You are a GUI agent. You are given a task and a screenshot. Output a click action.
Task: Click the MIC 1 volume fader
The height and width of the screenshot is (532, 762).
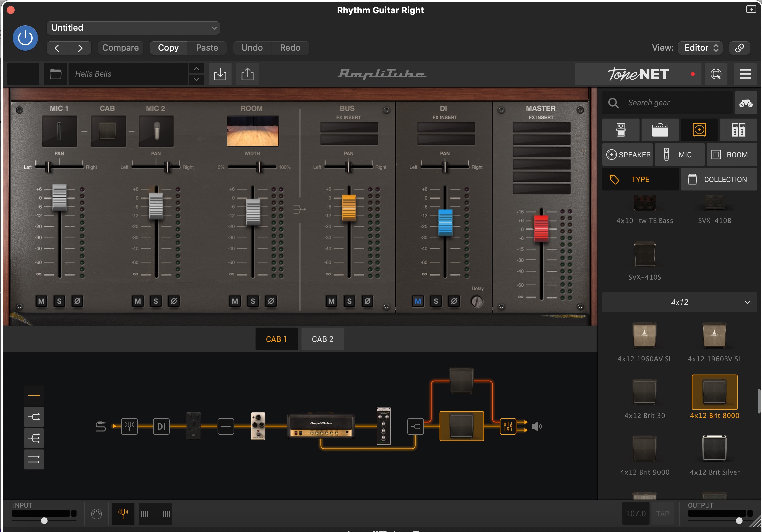point(59,197)
